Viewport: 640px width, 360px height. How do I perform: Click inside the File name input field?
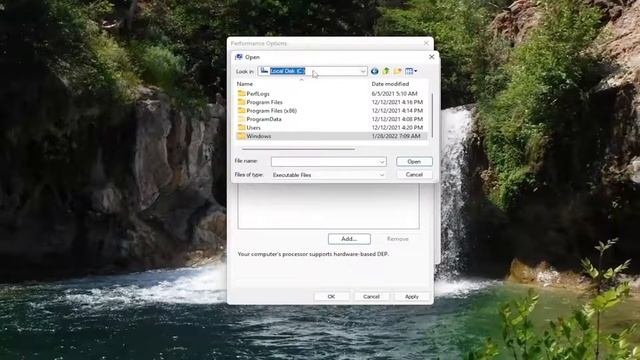tap(324, 162)
